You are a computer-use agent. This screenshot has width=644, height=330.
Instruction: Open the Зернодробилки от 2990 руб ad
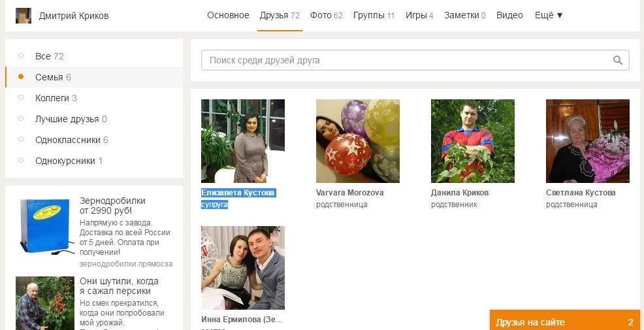coord(112,206)
